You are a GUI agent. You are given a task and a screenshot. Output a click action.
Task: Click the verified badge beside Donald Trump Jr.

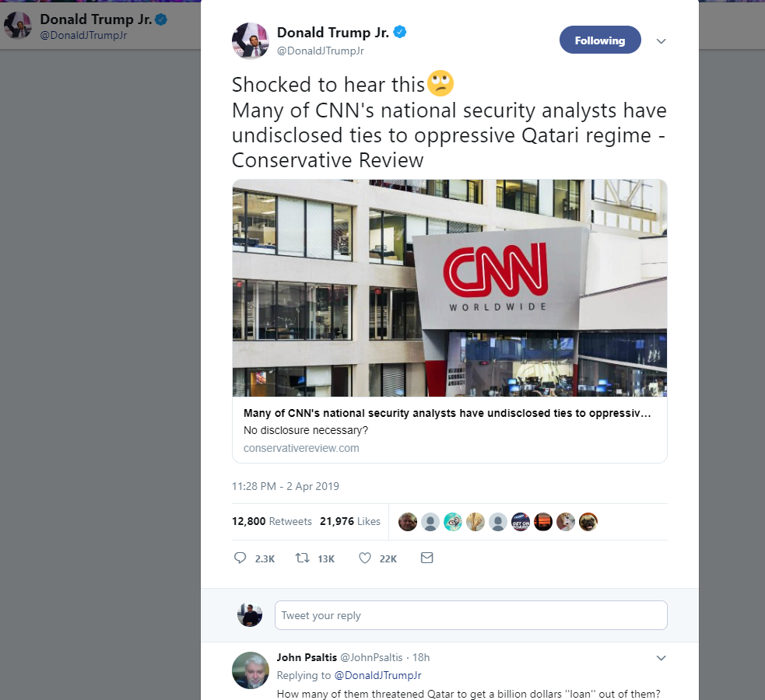point(400,32)
